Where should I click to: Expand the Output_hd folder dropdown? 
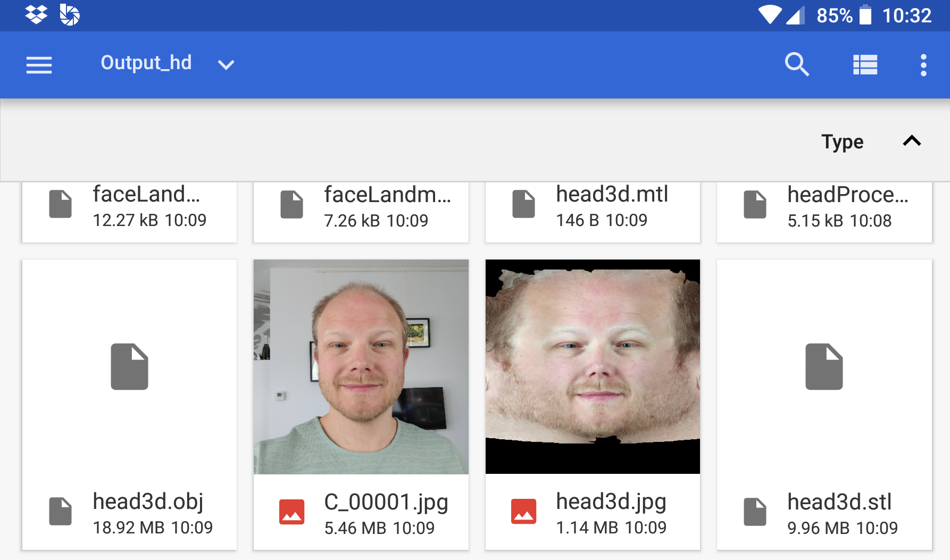pyautogui.click(x=226, y=65)
